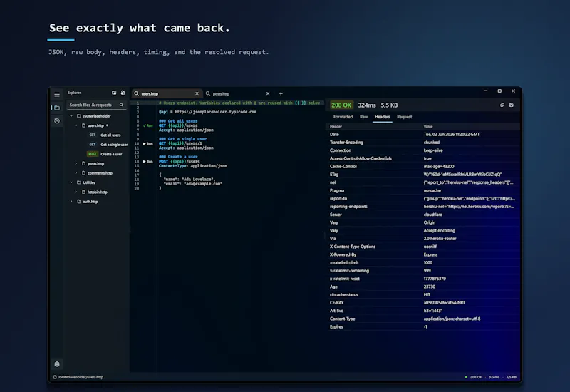Click the 'Expires' header name
Image resolution: width=570 pixels, height=392 pixels.
pyautogui.click(x=336, y=327)
